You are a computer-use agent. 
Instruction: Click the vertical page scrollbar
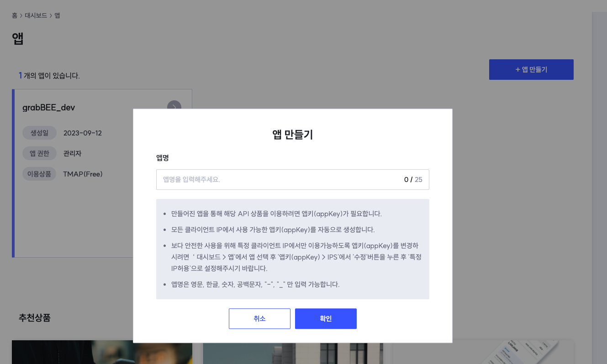599,182
